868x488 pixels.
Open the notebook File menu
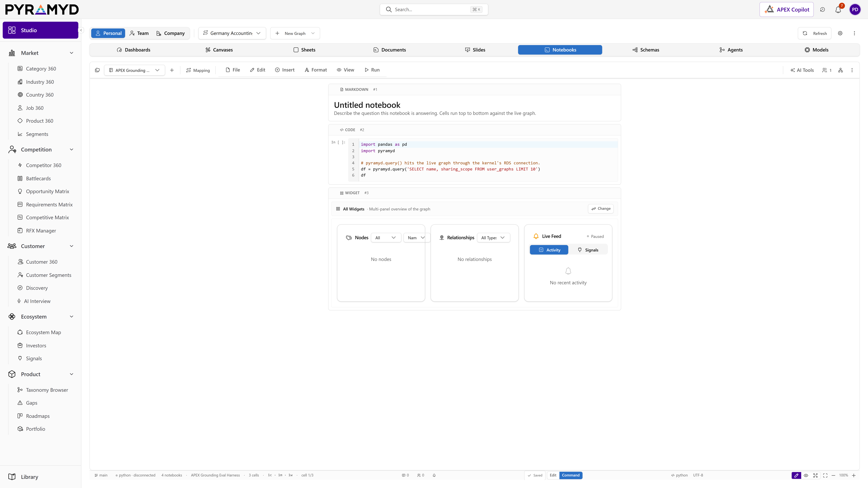click(x=233, y=70)
